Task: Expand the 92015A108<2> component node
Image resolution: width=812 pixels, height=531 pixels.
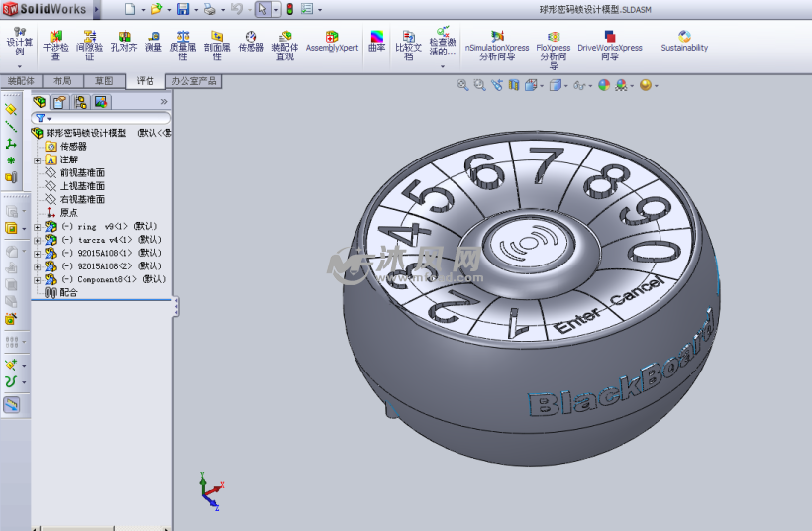Action: 38,267
